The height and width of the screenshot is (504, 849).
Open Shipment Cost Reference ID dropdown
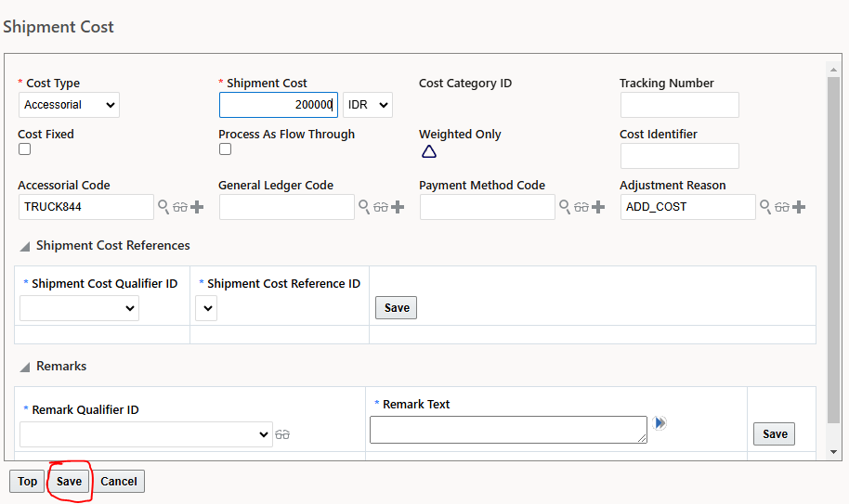pyautogui.click(x=206, y=308)
